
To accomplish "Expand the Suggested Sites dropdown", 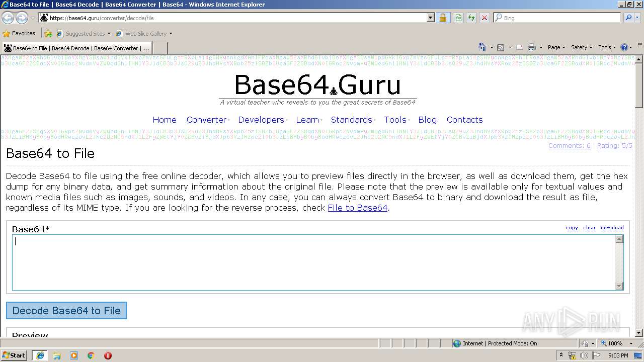I will 109,34.
